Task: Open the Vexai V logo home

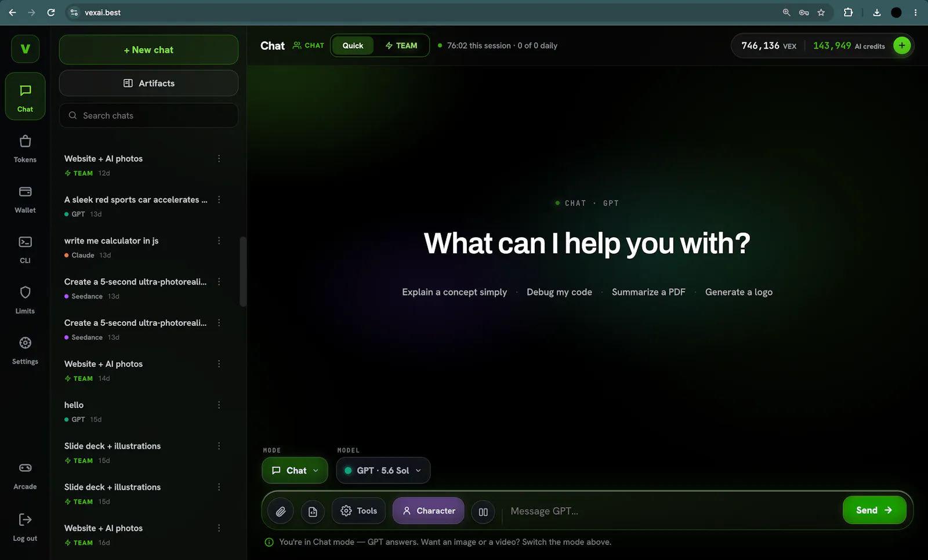Action: 26,49
